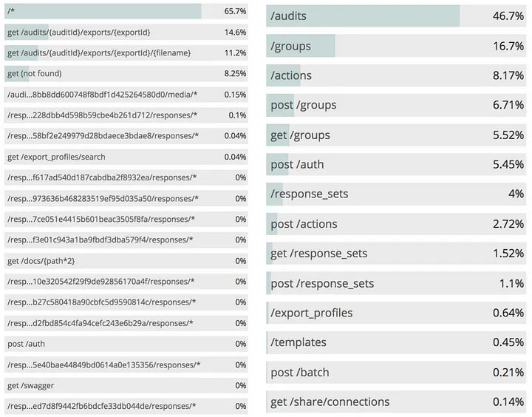Screen dimensions: 532x417
Task: Click the get (not found) row
Action: pyautogui.click(x=126, y=74)
